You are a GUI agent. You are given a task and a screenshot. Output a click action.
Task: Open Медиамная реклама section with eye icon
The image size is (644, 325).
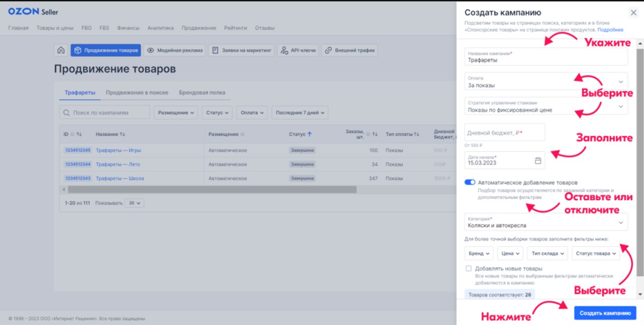click(x=175, y=50)
